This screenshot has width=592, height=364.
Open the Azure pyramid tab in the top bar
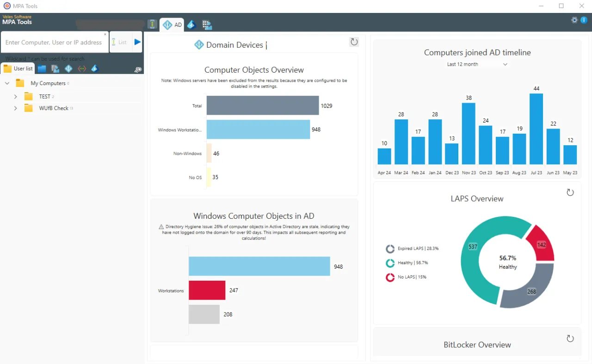click(192, 25)
